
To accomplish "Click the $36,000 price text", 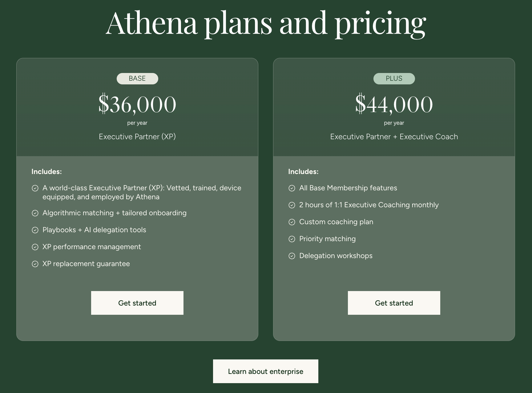I will [137, 104].
